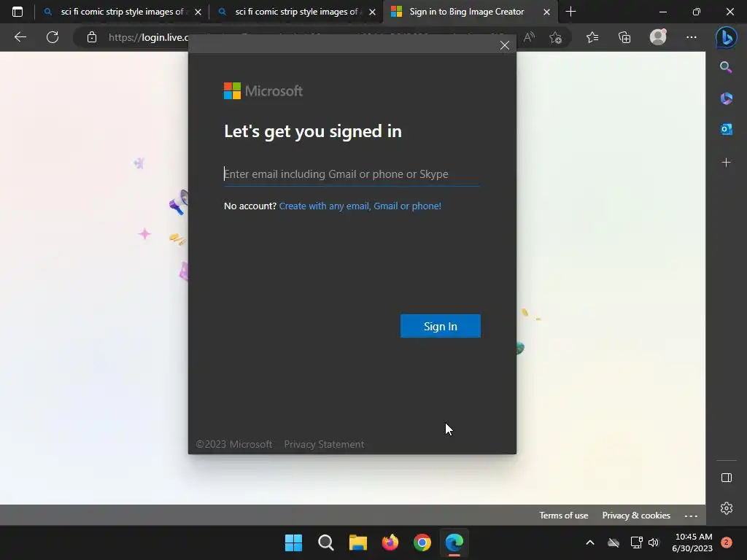Viewport: 747px width, 560px height.
Task: Open Terms of use link
Action: [x=564, y=516]
